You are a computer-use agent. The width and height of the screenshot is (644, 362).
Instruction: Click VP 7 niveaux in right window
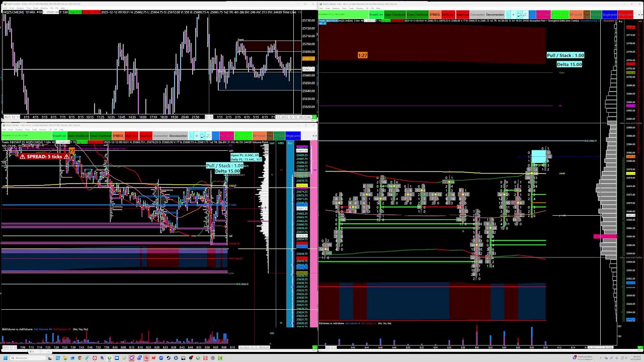[x=560, y=15]
